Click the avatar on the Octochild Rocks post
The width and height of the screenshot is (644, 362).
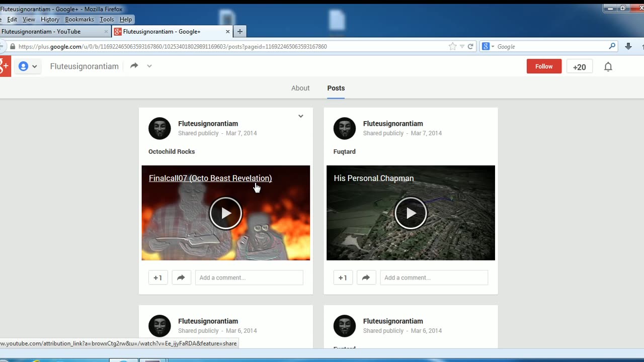[159, 129]
